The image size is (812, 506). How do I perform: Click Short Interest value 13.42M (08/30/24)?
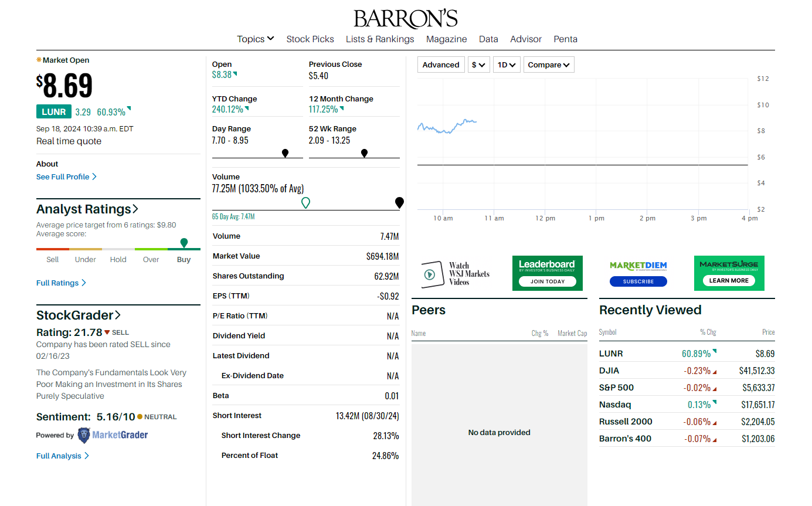pos(367,416)
